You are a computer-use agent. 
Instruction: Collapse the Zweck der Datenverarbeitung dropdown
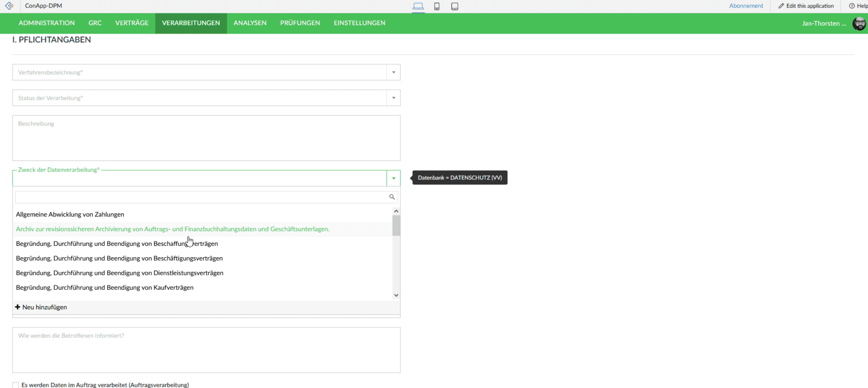pos(393,178)
